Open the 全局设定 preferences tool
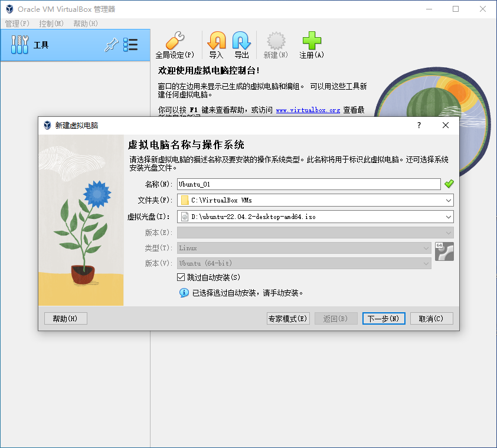The width and height of the screenshot is (497, 448). click(x=175, y=45)
